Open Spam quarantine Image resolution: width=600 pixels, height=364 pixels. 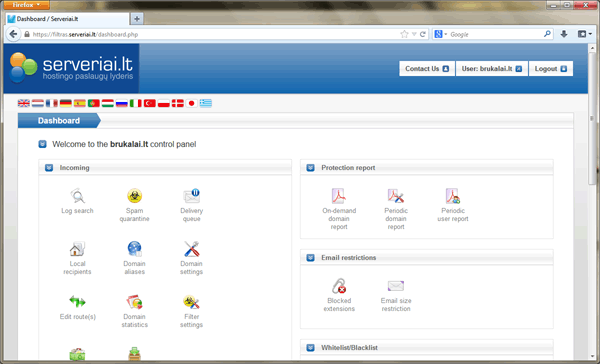pyautogui.click(x=134, y=205)
